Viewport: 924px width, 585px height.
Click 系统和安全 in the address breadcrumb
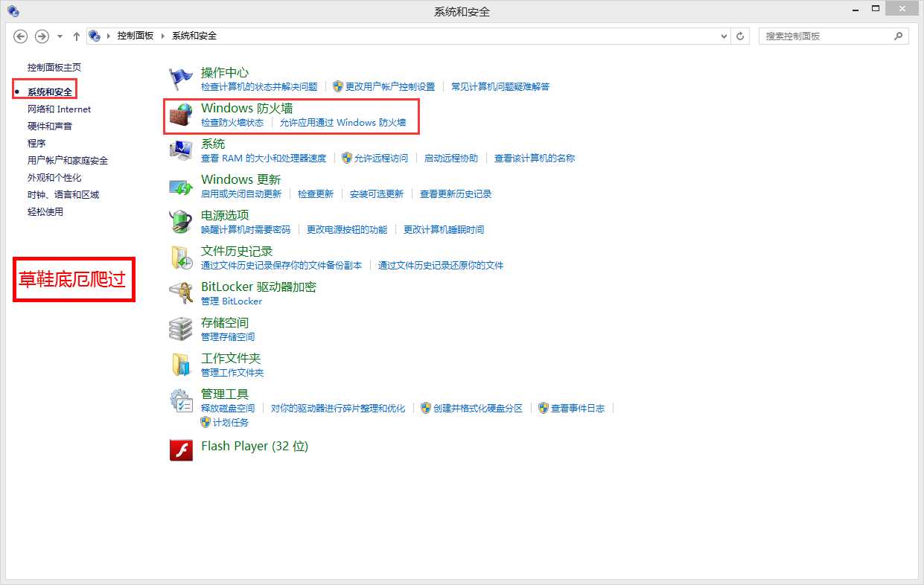(x=194, y=36)
